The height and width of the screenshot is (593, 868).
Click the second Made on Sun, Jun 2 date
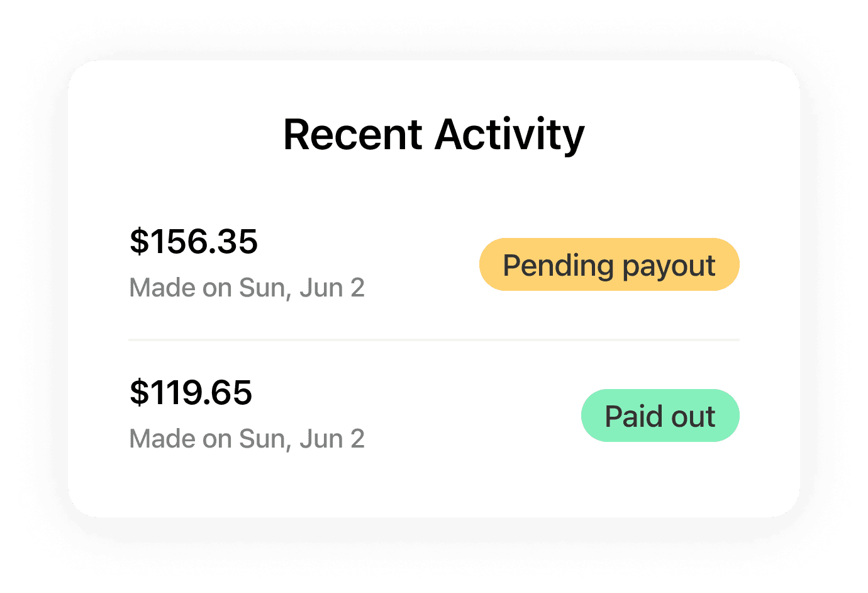pyautogui.click(x=247, y=438)
